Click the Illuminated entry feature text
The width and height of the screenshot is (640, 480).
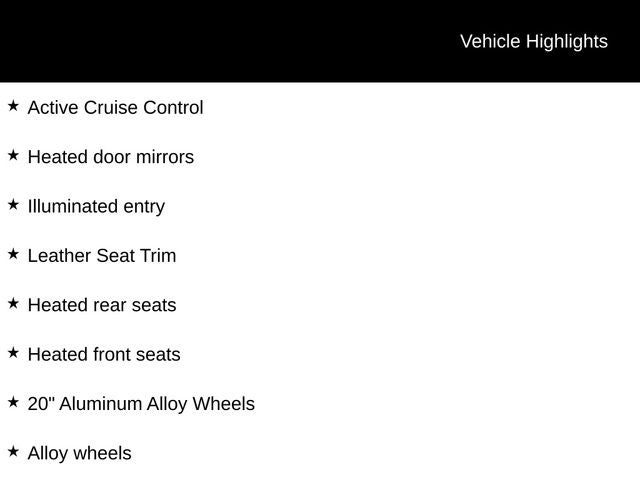coord(96,207)
